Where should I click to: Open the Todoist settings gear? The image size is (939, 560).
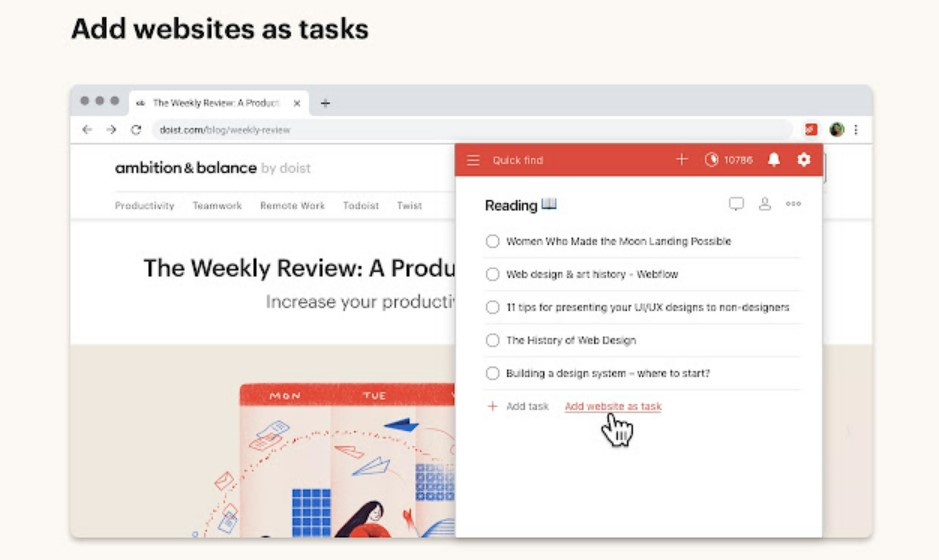click(x=804, y=159)
